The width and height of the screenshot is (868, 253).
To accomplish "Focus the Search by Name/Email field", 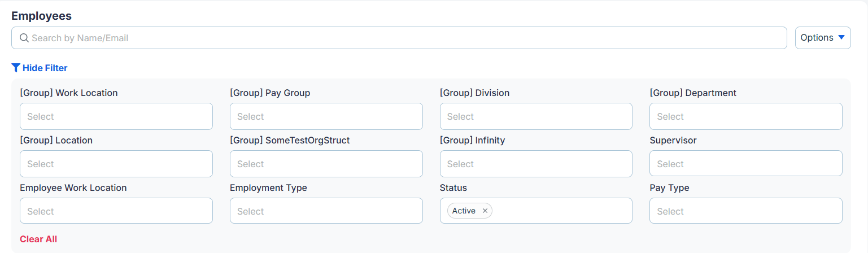I will coord(399,38).
